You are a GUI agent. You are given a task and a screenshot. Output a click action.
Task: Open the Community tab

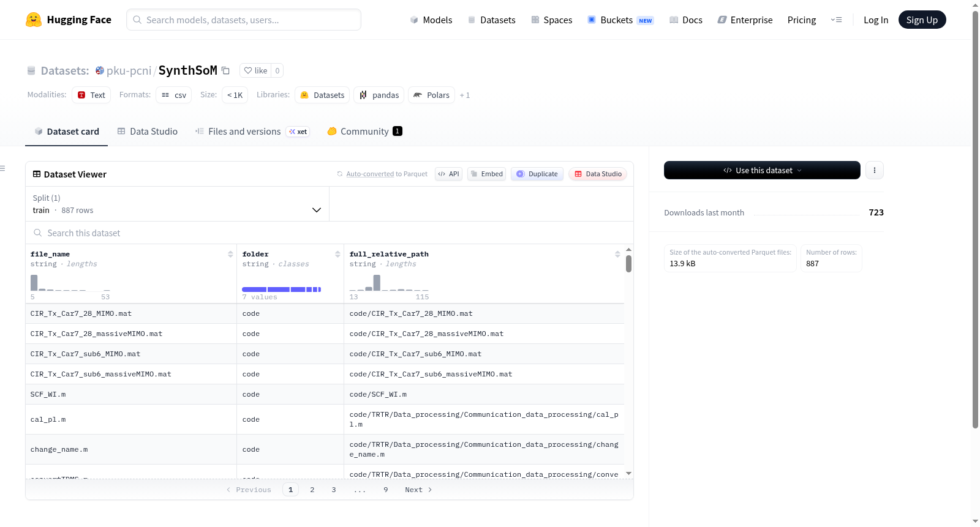(x=364, y=132)
